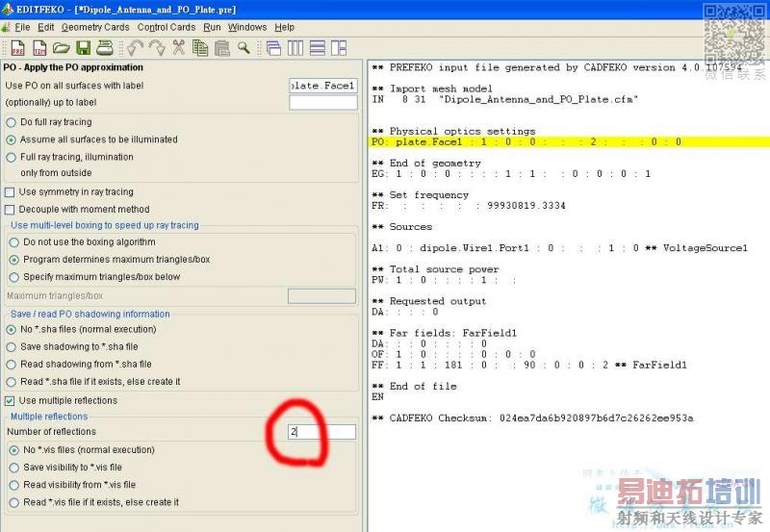The image size is (770, 532).
Task: Open search with the magnifier icon
Action: (244, 48)
